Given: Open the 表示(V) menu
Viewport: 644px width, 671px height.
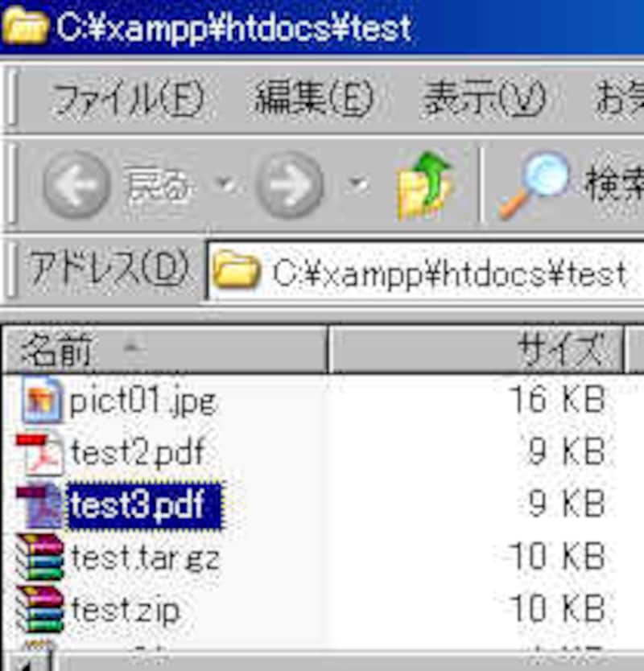Looking at the screenshot, I should tap(485, 98).
